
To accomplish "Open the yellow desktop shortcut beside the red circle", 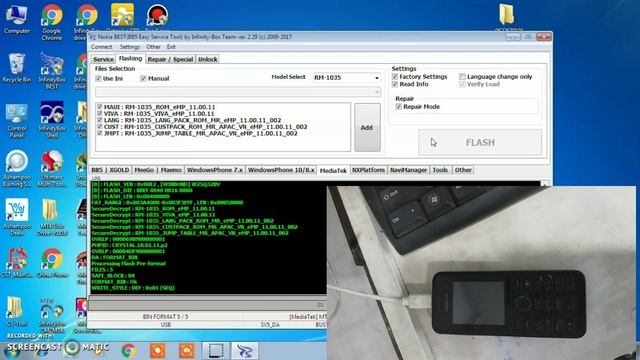I will [122, 16].
